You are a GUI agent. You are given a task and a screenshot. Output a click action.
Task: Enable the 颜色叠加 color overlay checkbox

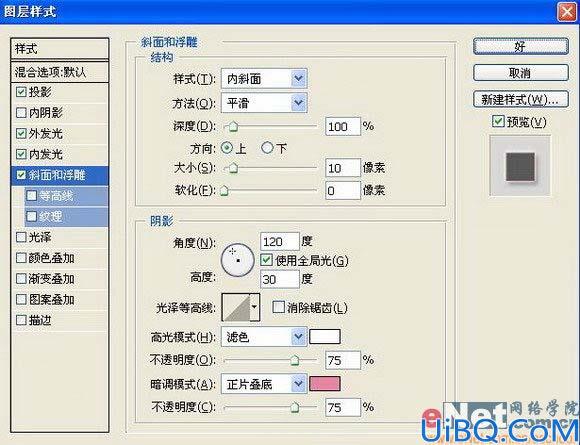point(21,258)
